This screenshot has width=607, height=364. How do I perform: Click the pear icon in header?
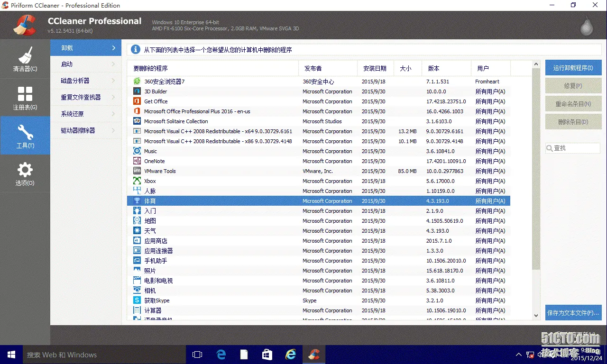(x=587, y=26)
